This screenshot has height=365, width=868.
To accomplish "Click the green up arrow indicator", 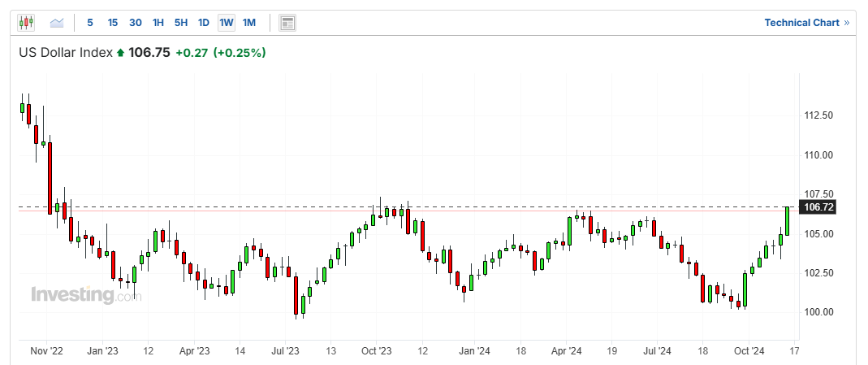I will pos(121,53).
